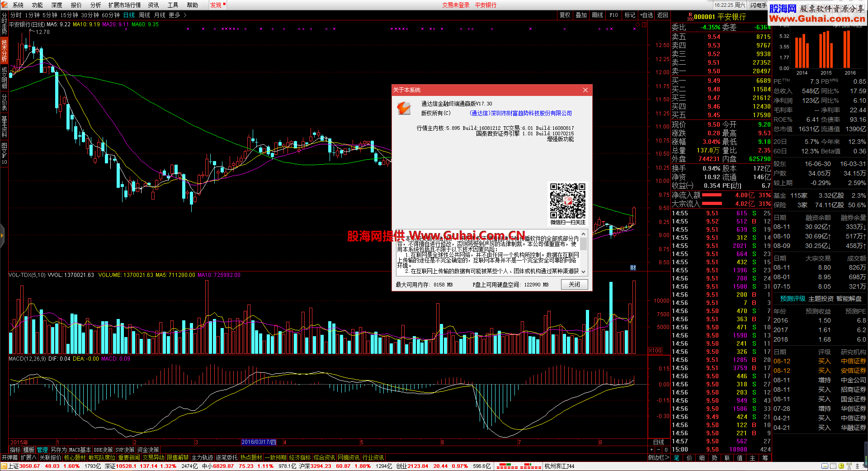Open the 闪电手 quick trade button
Viewport: 868px width, 471px height.
click(x=758, y=5)
